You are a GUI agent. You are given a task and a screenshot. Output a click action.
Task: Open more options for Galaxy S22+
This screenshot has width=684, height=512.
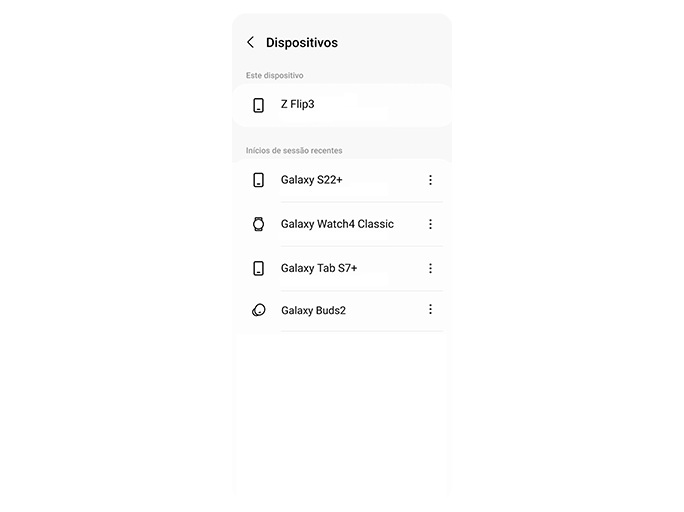[x=430, y=180]
